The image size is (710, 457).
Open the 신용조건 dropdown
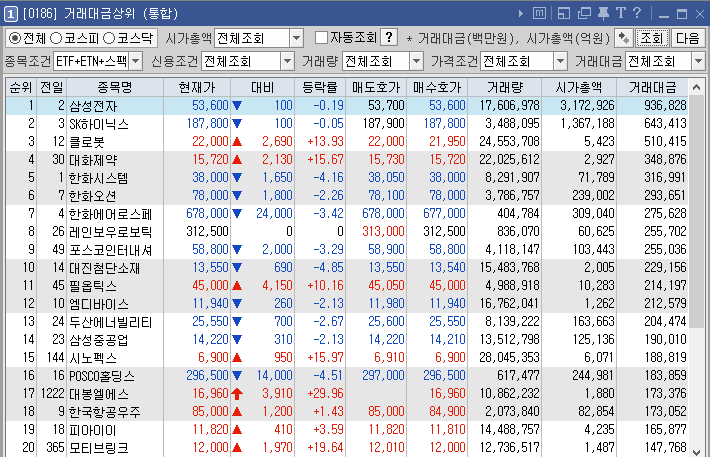(x=287, y=61)
